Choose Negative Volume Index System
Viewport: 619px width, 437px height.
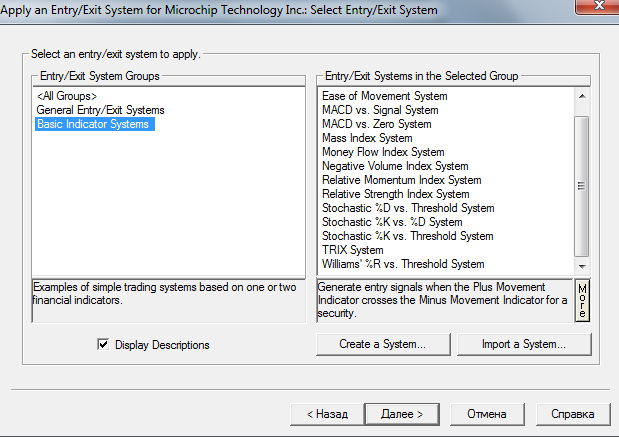tap(395, 166)
